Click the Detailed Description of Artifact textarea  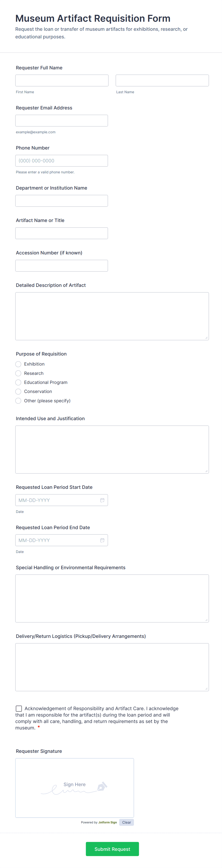[x=112, y=316]
